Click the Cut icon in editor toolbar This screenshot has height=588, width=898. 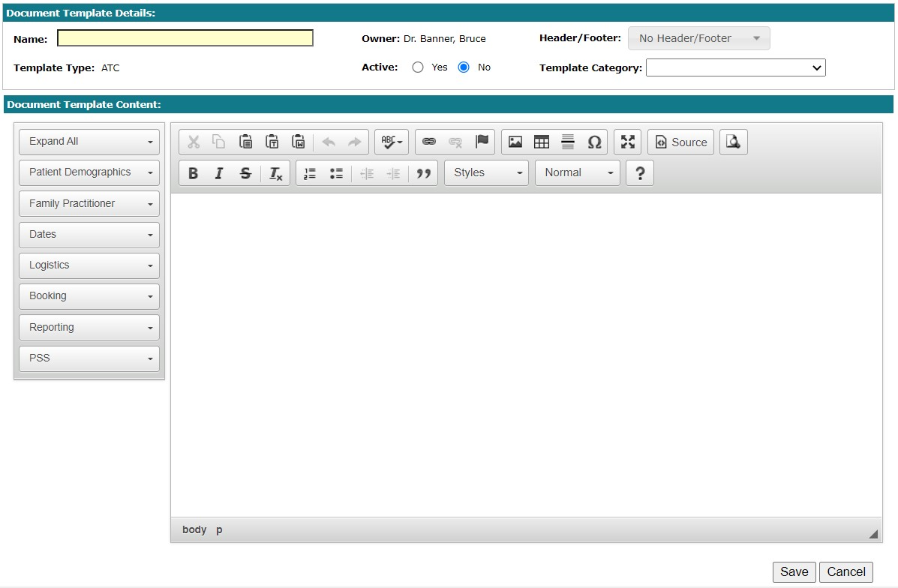click(194, 142)
